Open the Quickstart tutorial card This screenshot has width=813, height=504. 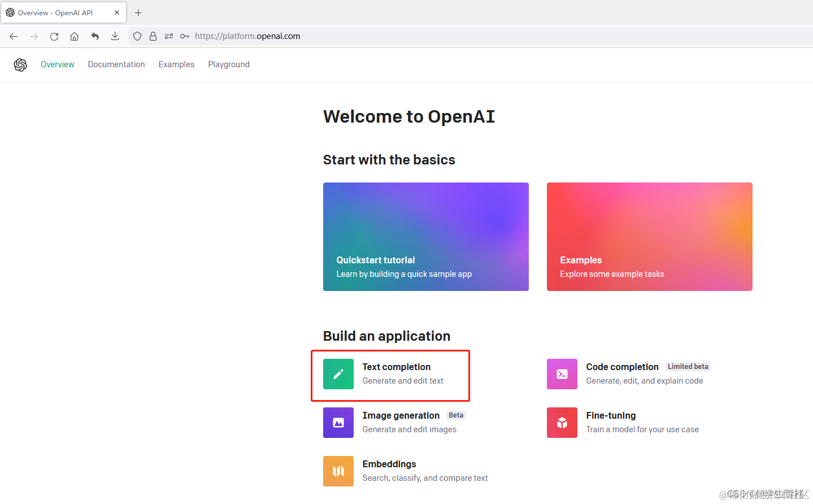426,237
